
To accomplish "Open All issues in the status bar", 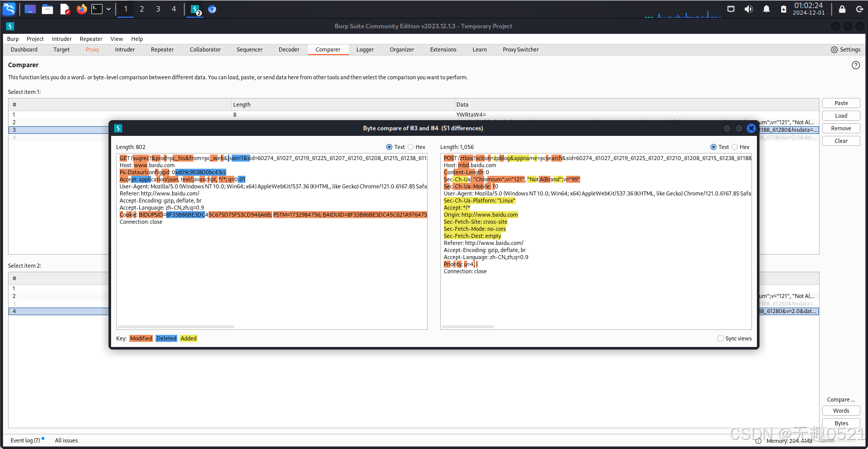I will point(66,440).
